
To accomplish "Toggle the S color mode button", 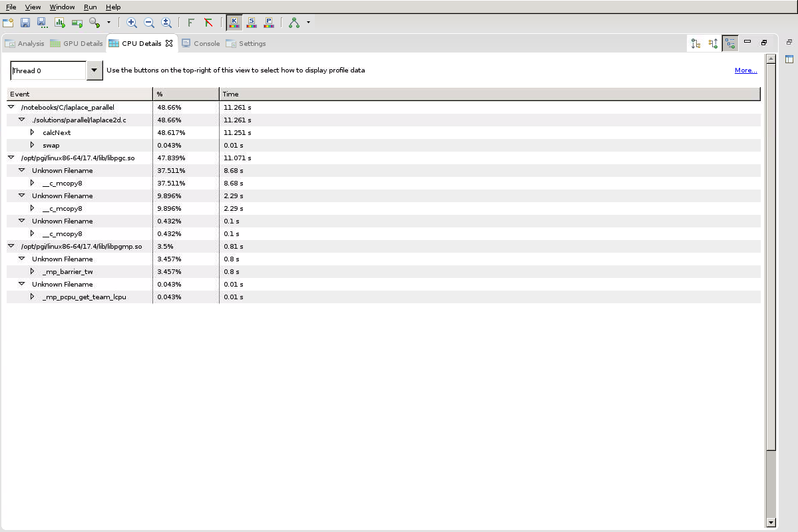I will pos(251,23).
